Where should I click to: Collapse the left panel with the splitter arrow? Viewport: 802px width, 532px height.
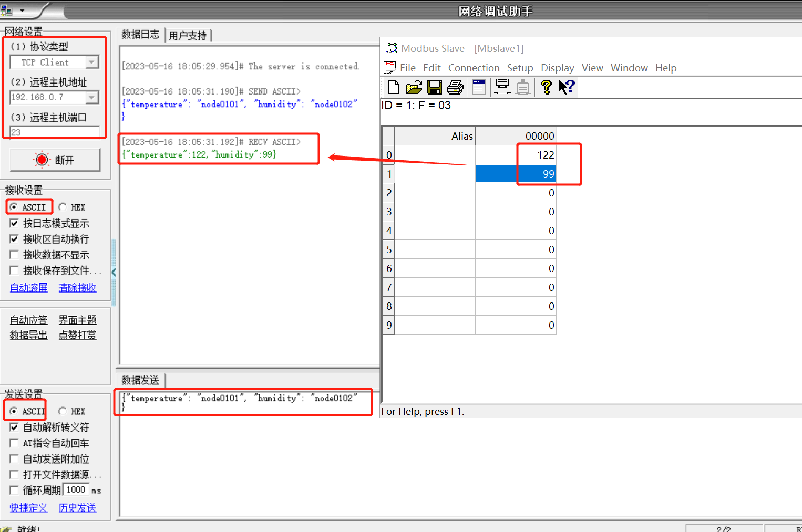[114, 272]
